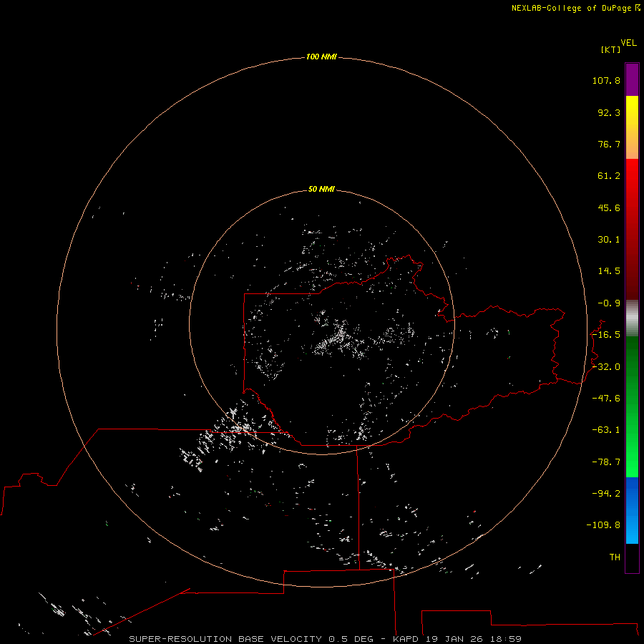The width and height of the screenshot is (644, 644).
Task: Click the -47.6 legend value
Action: (606, 399)
